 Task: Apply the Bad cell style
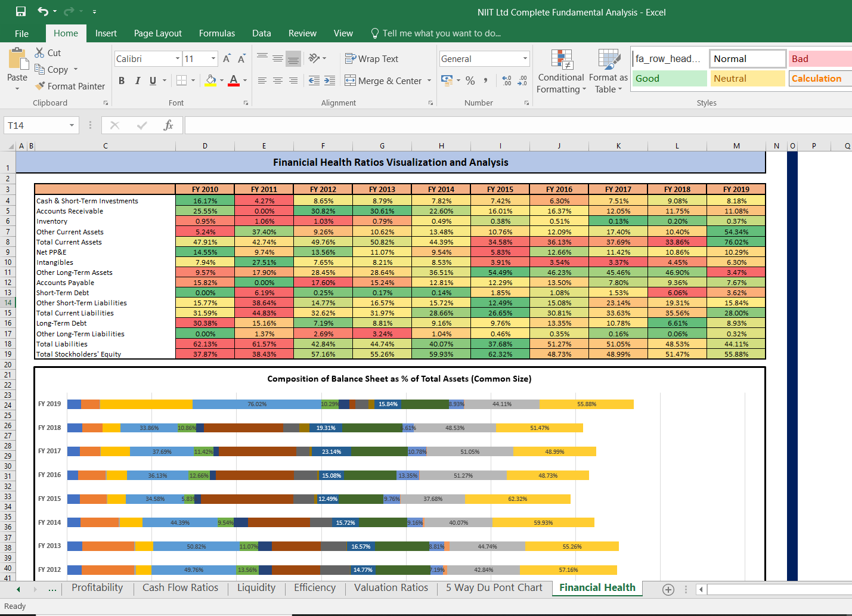pos(820,59)
